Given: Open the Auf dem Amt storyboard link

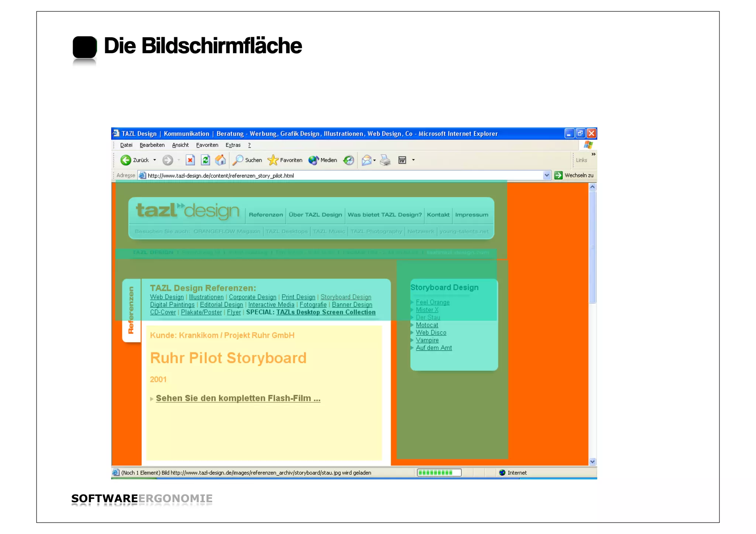Looking at the screenshot, I should pyautogui.click(x=434, y=348).
